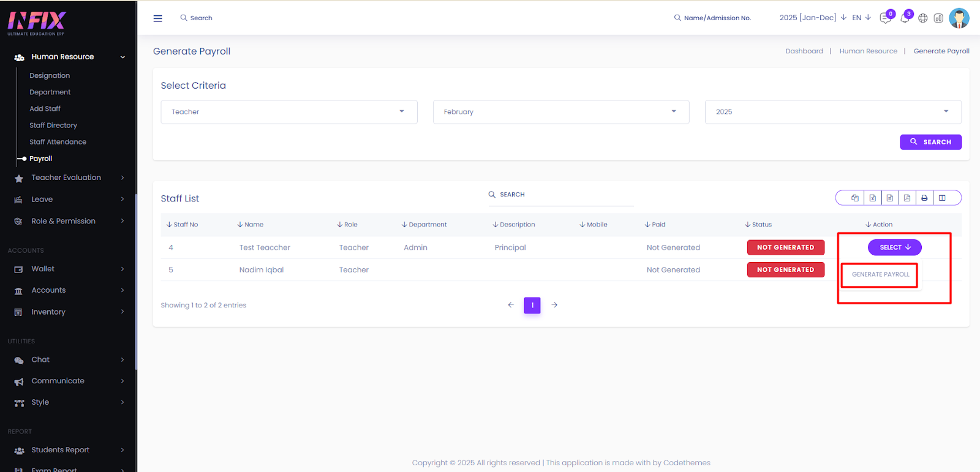Sort staff list by Name column

pyautogui.click(x=251, y=225)
